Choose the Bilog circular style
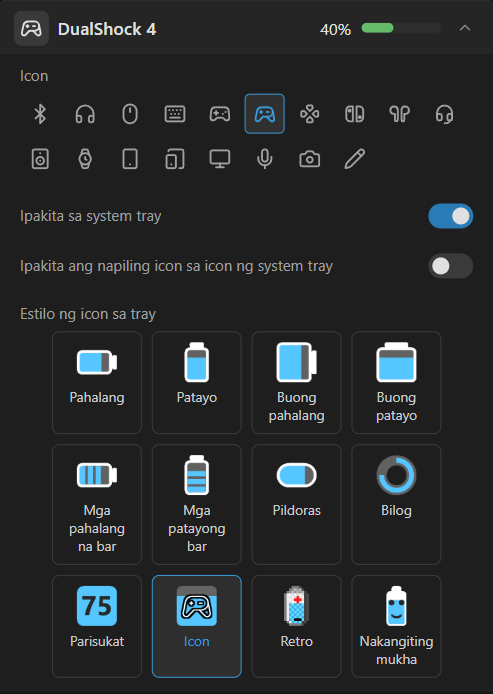This screenshot has width=493, height=694. coord(397,505)
